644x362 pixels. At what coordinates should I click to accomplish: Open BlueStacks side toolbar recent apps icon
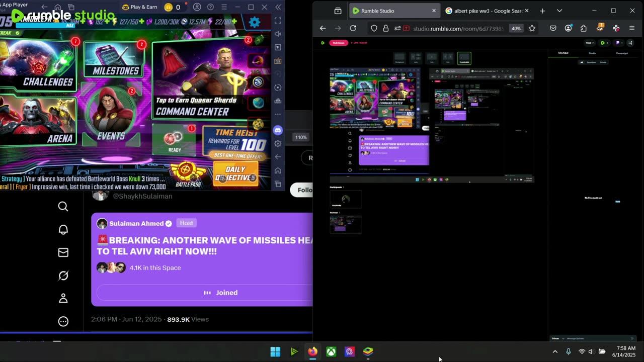click(278, 184)
